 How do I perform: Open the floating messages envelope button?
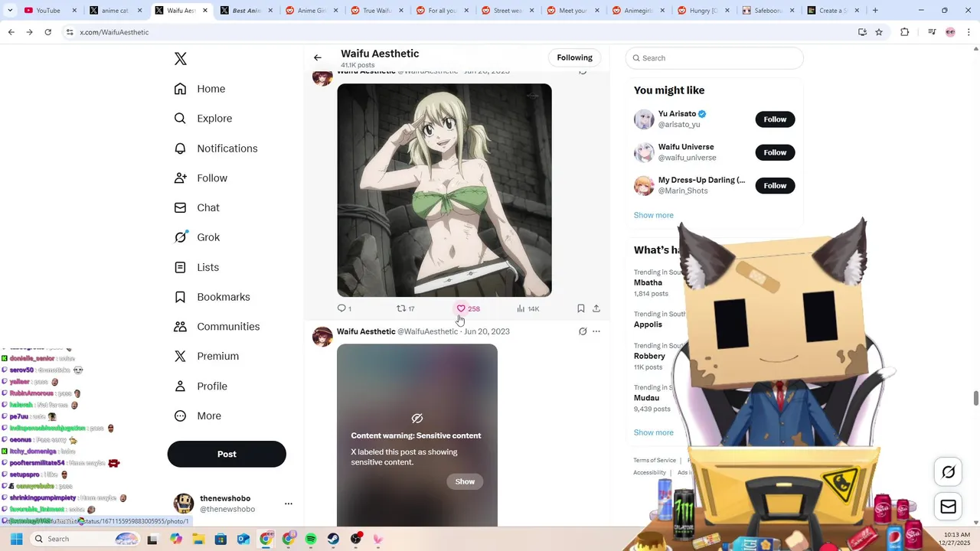[x=948, y=507]
